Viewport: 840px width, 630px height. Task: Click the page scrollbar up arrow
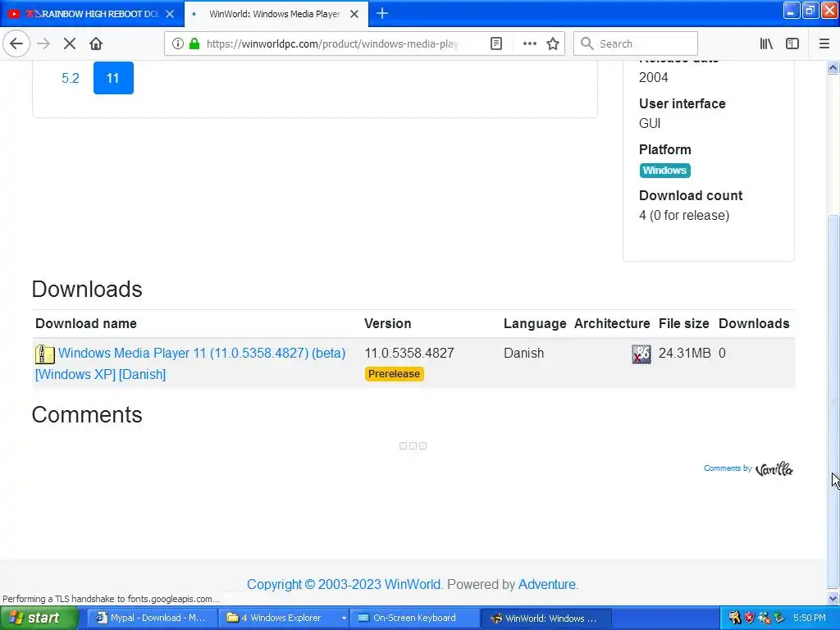(833, 67)
